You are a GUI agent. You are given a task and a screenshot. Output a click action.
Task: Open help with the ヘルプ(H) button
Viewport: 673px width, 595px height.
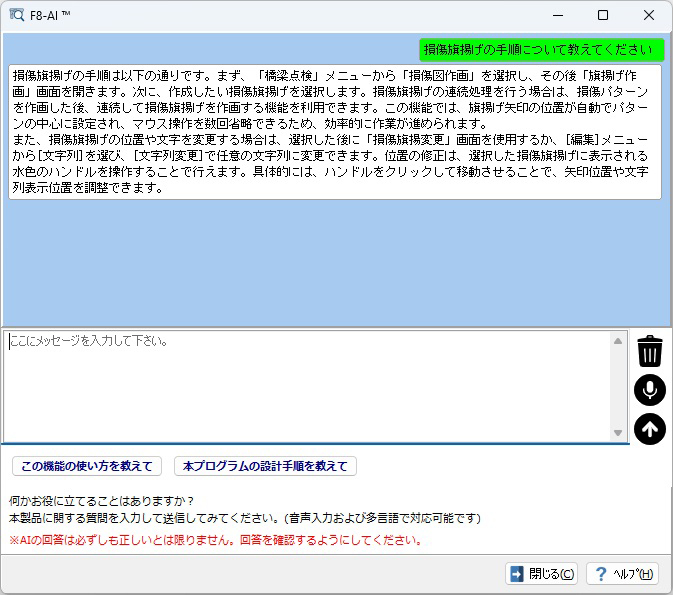622,574
